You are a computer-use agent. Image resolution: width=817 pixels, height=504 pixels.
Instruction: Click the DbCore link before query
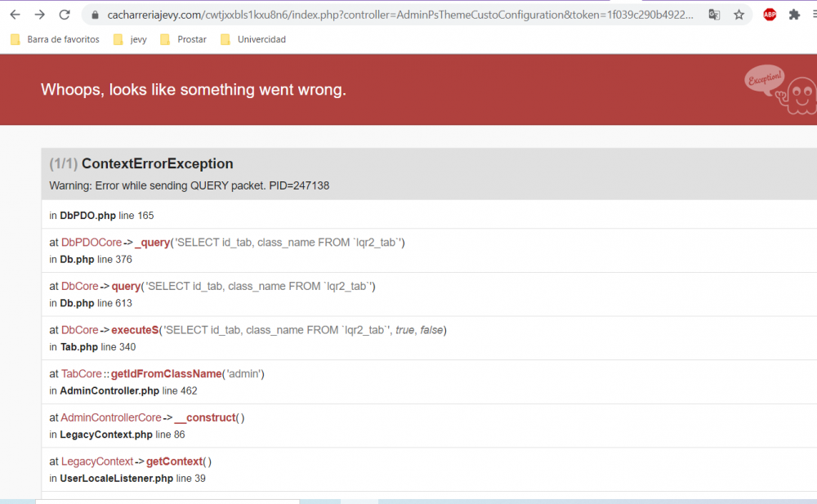coord(80,286)
